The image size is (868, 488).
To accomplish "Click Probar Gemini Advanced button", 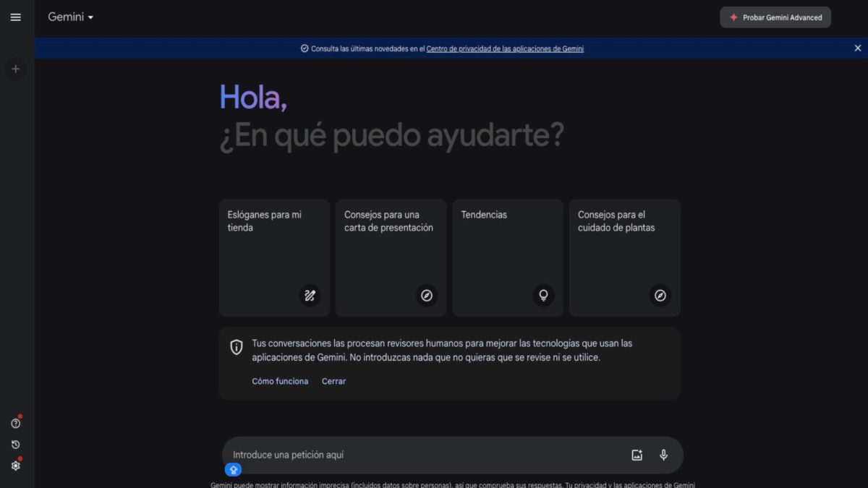I will click(x=775, y=17).
